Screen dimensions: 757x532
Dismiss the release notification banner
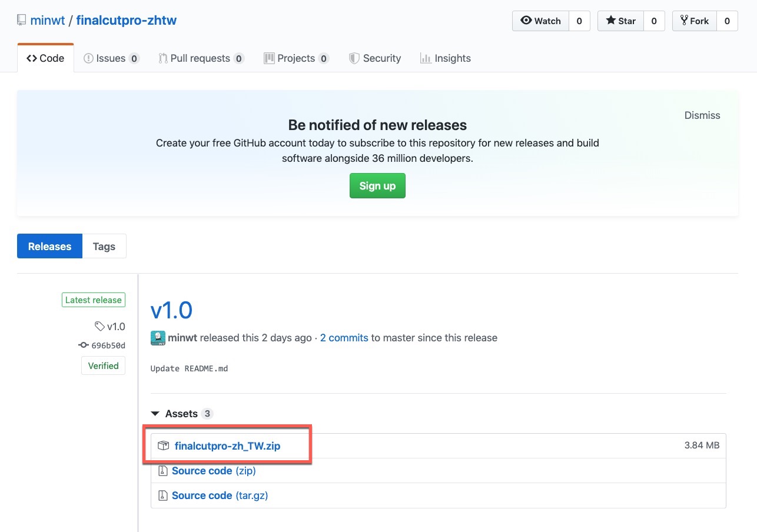(702, 115)
